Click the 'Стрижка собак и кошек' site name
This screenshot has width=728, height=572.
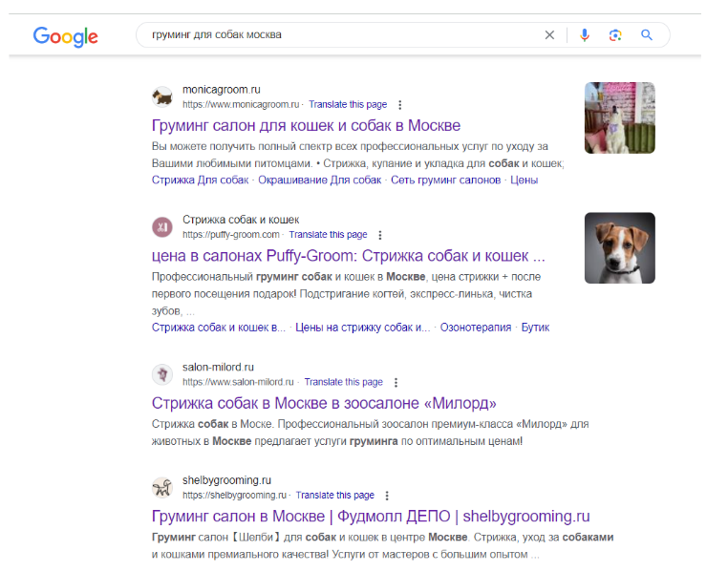pos(241,220)
